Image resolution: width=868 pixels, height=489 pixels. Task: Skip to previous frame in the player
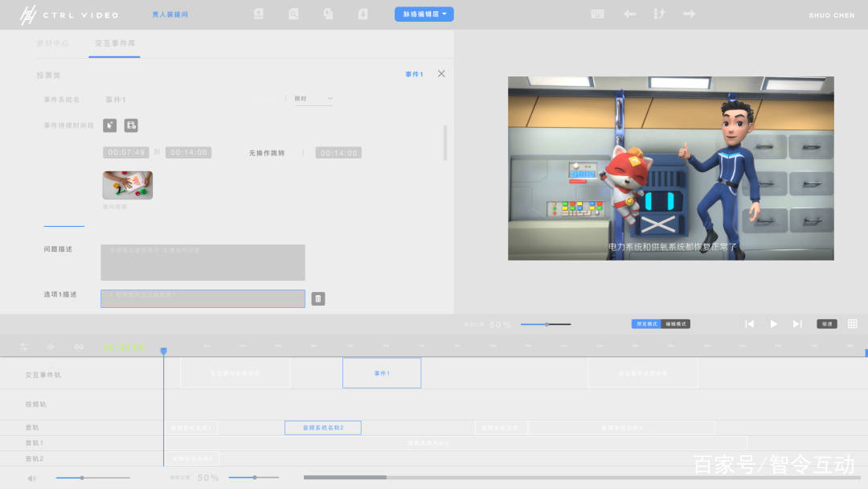(x=750, y=324)
